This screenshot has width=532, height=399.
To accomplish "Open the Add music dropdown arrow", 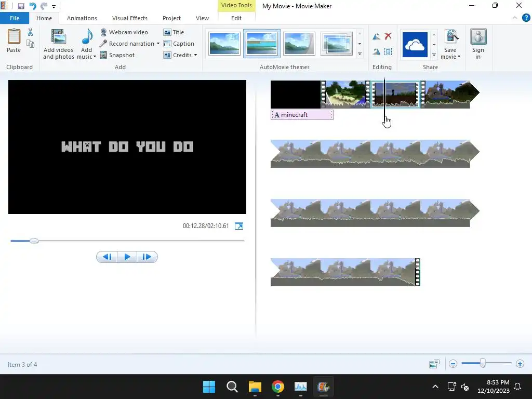I will (95, 57).
